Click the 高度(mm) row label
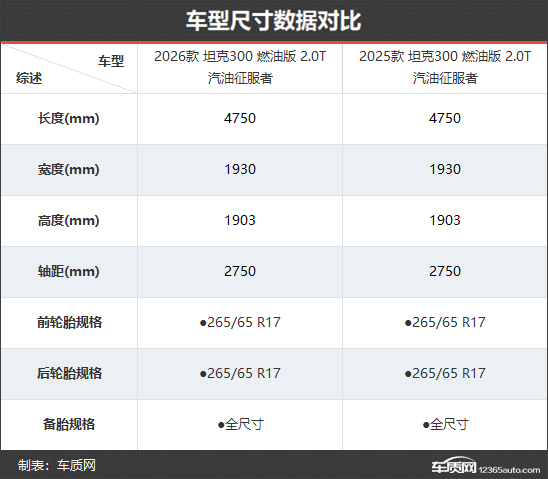The image size is (548, 479). (x=69, y=220)
